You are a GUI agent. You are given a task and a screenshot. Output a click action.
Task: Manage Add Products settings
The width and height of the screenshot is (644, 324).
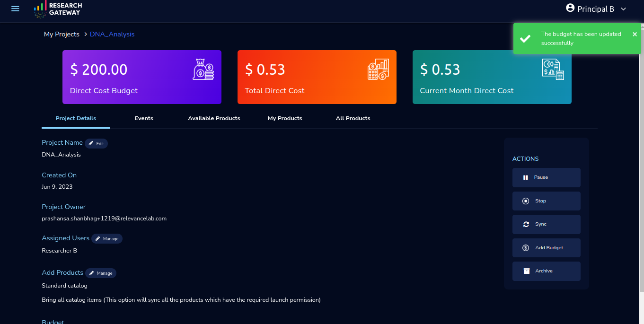pos(101,273)
